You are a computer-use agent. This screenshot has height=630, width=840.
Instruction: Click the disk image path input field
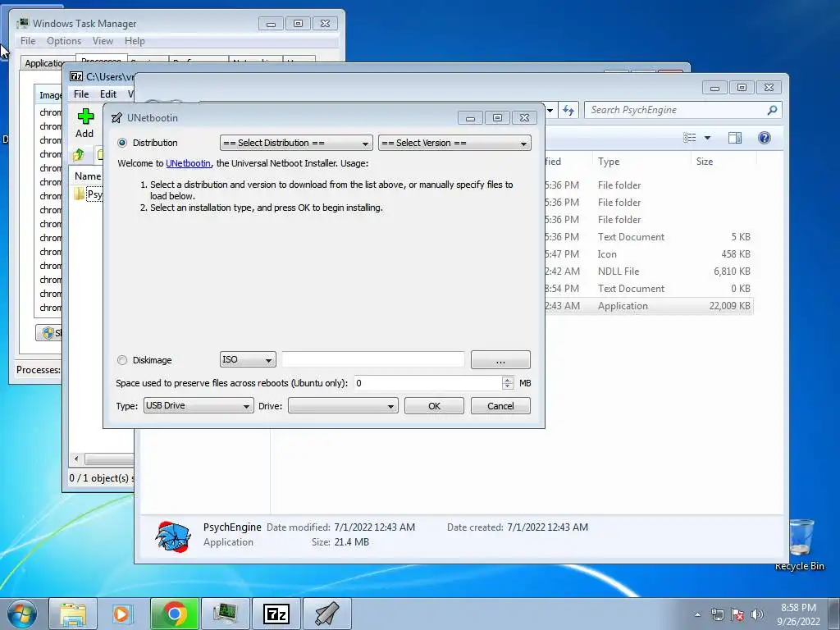point(373,359)
